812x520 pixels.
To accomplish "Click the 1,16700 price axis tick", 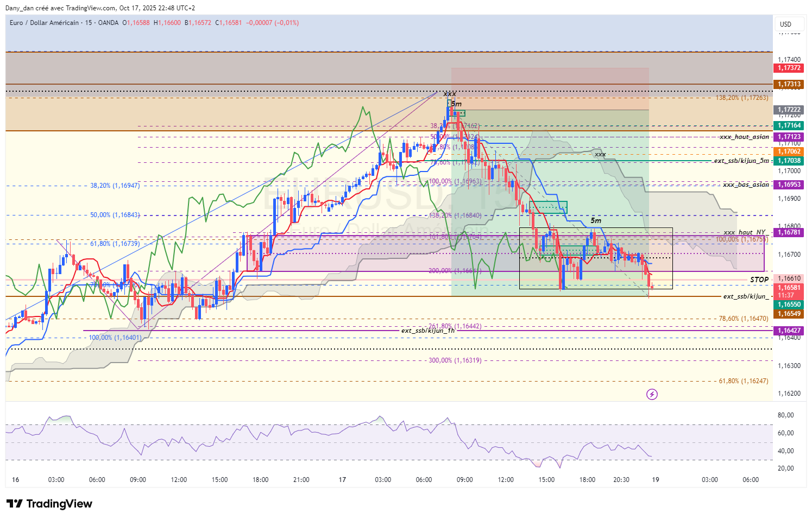I will pos(789,255).
